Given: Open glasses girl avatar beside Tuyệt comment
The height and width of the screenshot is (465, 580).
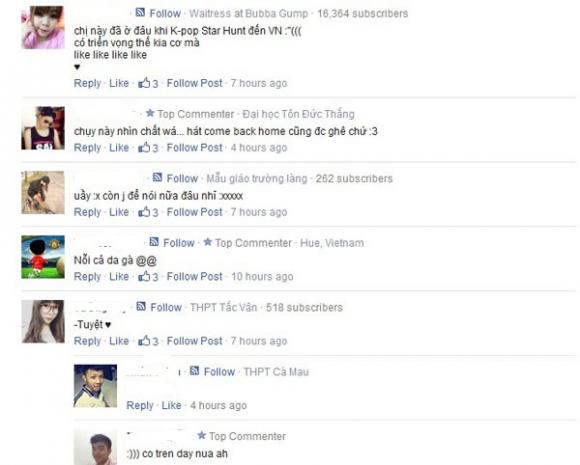Looking at the screenshot, I should [x=43, y=321].
